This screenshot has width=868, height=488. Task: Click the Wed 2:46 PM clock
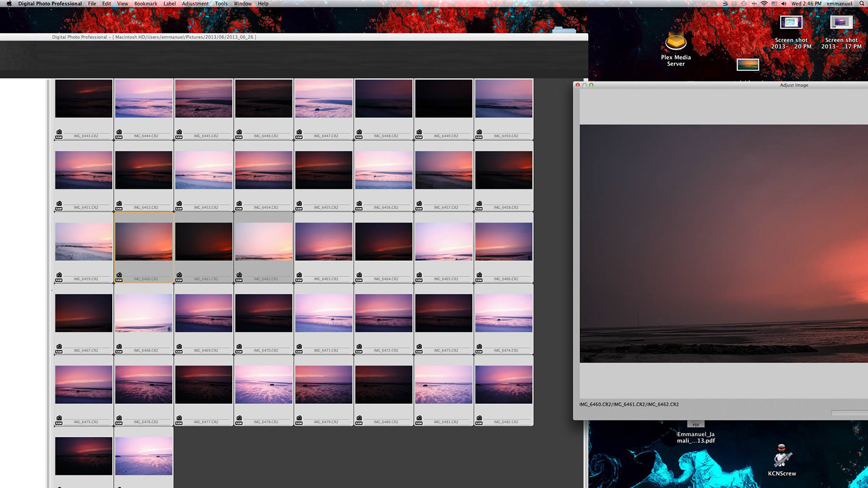[x=806, y=4]
